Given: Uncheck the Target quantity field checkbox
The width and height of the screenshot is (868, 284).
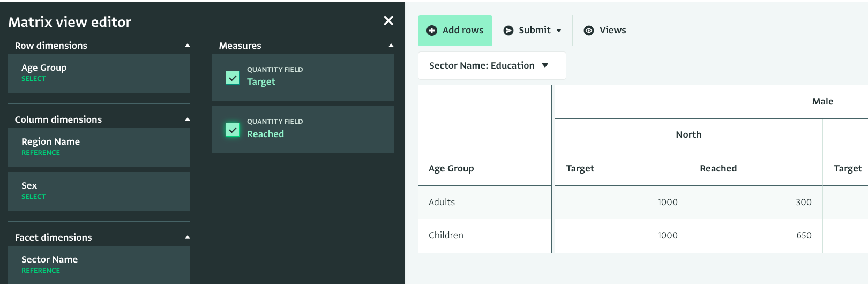Looking at the screenshot, I should (x=233, y=78).
